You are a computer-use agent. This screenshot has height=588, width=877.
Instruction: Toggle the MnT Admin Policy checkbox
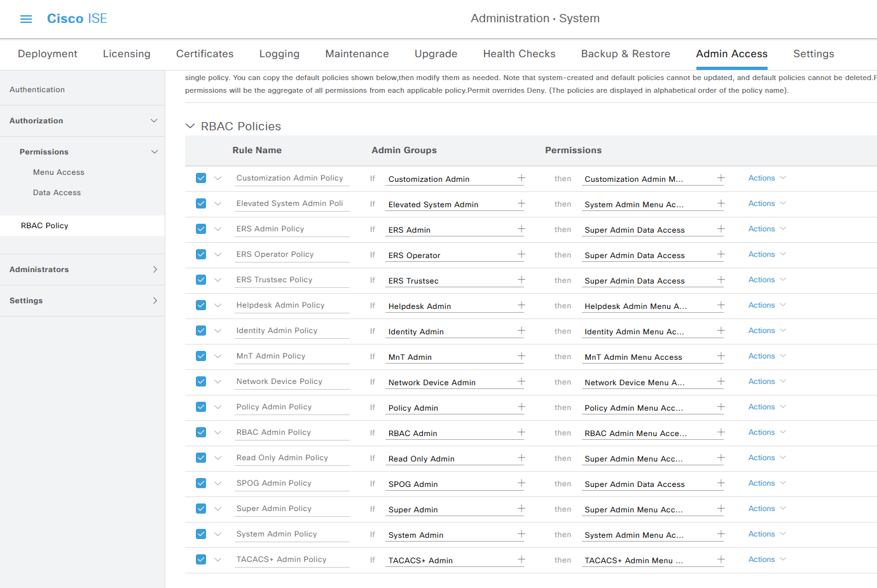(x=201, y=356)
